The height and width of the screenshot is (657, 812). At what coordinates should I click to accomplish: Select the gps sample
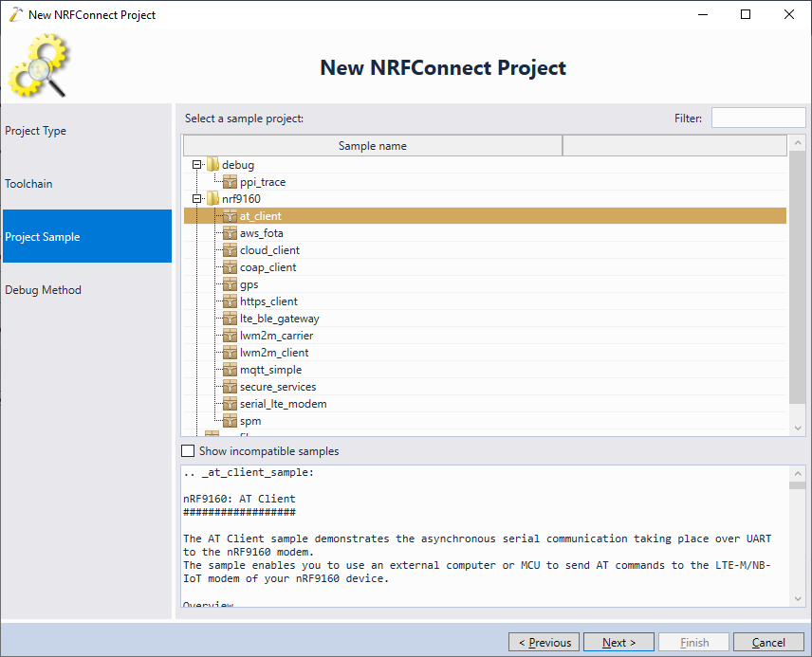[x=249, y=284]
